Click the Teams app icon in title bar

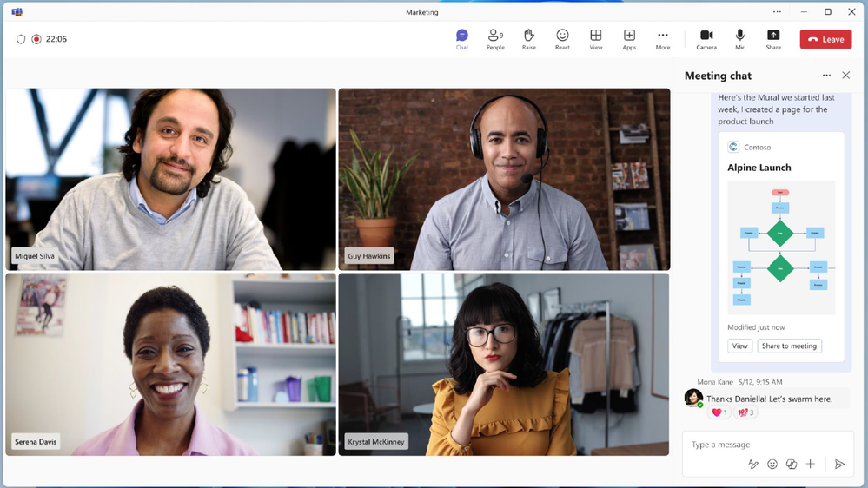(x=17, y=11)
